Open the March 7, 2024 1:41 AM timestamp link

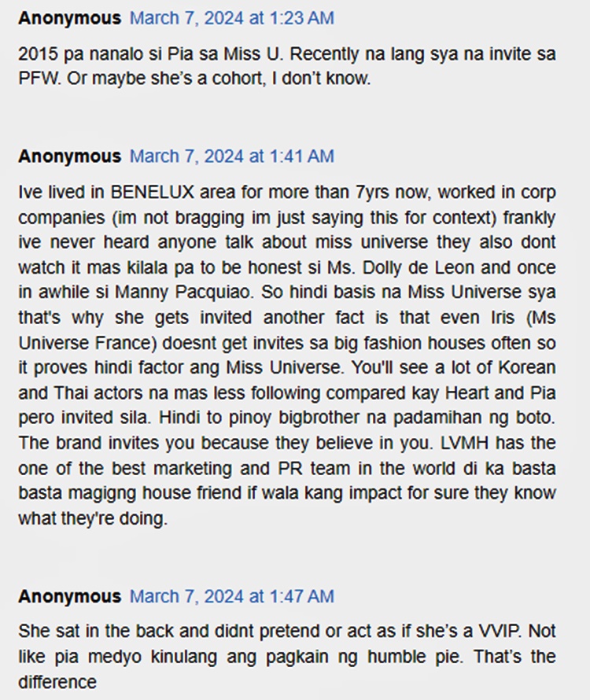point(231,157)
